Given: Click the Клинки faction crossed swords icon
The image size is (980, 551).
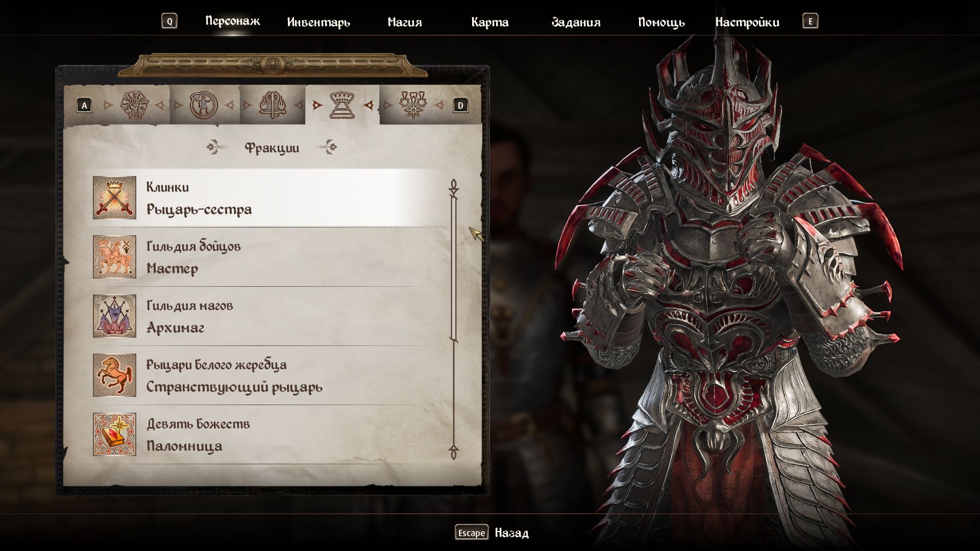Looking at the screenshot, I should click(114, 197).
